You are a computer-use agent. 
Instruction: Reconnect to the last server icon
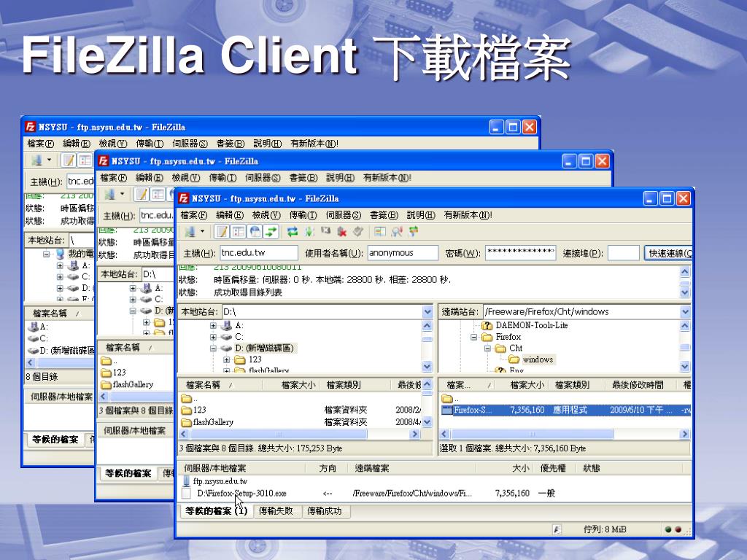tap(358, 232)
